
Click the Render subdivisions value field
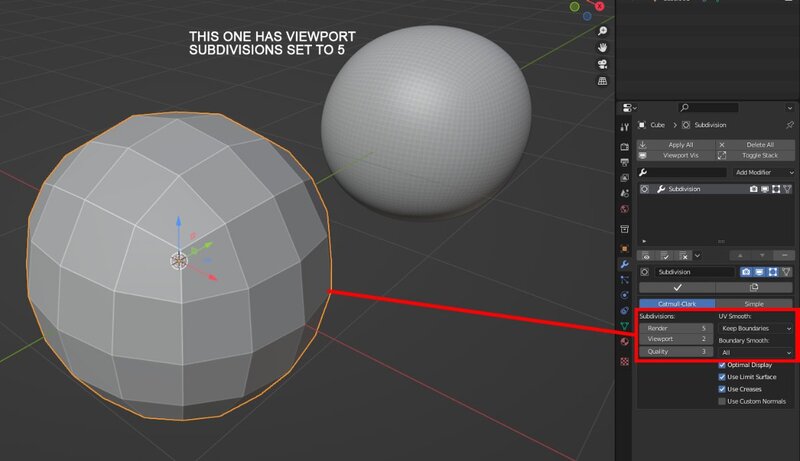pyautogui.click(x=676, y=328)
